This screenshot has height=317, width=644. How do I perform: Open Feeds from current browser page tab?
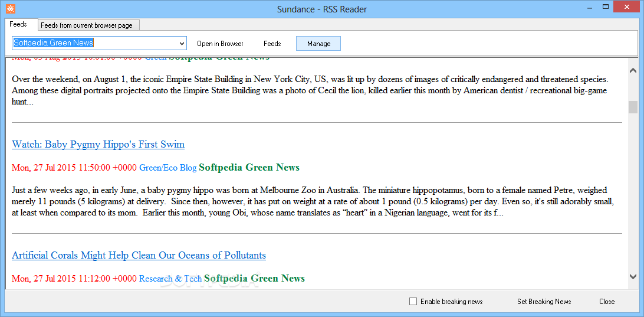tap(89, 25)
